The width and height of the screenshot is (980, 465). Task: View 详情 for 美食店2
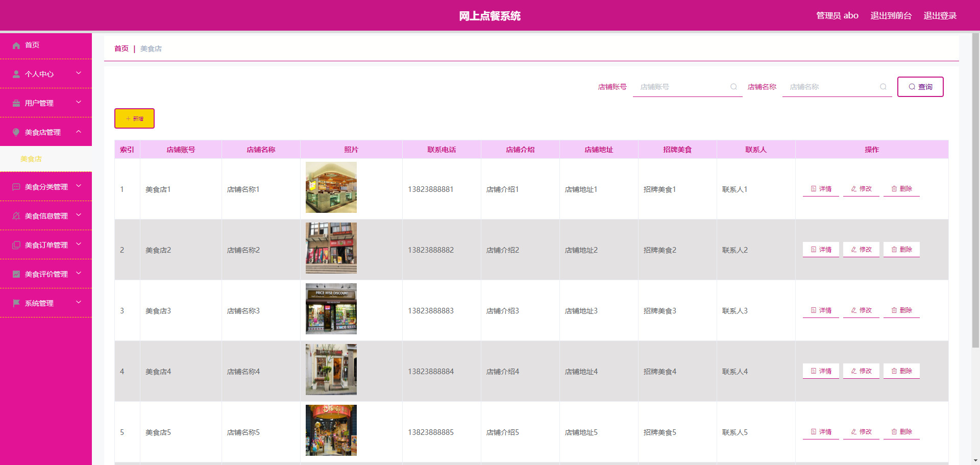tap(821, 250)
